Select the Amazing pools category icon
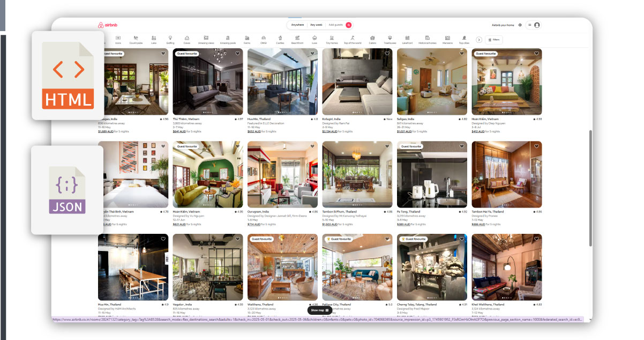The width and height of the screenshot is (644, 340). point(228,39)
